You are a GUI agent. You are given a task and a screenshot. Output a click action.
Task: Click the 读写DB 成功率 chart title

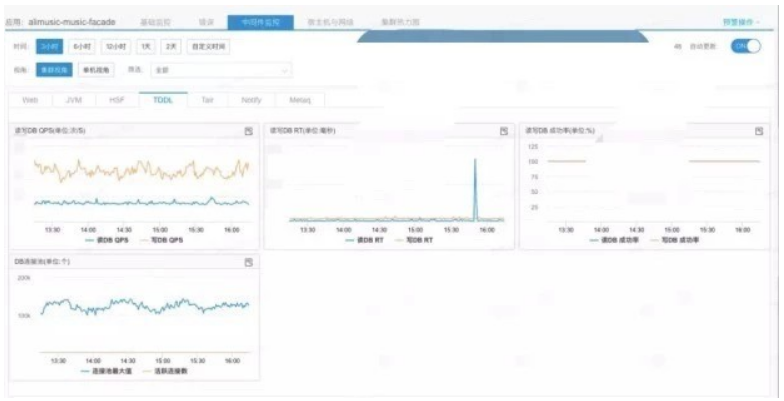point(560,130)
